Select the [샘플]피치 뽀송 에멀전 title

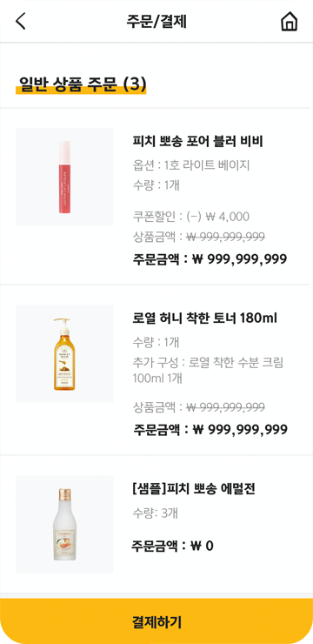195,489
